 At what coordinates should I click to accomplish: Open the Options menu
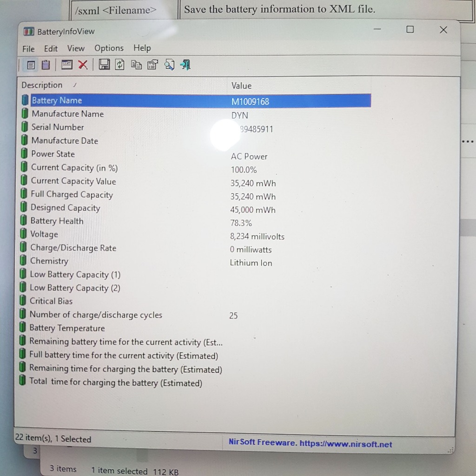click(x=109, y=48)
